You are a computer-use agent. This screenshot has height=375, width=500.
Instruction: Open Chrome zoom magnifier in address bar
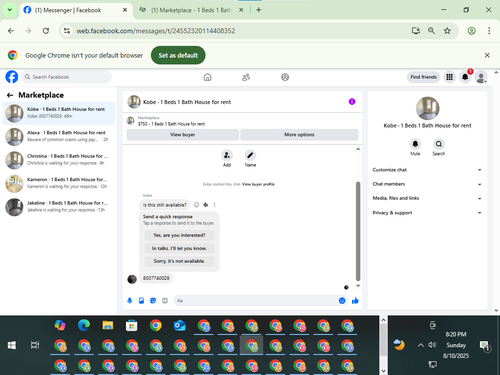[x=431, y=31]
